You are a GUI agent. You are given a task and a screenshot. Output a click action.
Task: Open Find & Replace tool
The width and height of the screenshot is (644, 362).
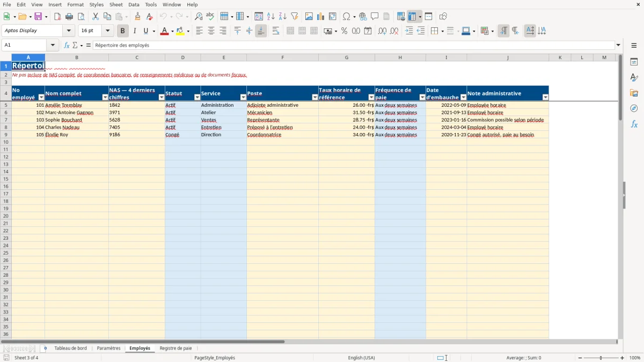[199, 17]
